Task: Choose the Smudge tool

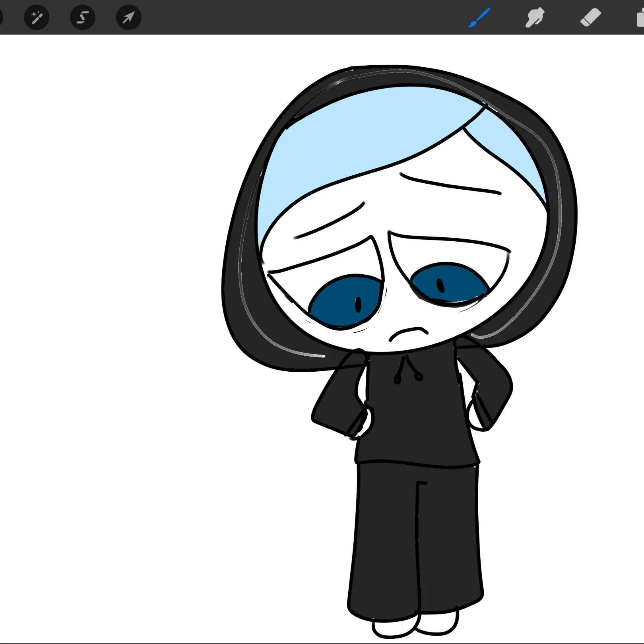Action: [535, 18]
